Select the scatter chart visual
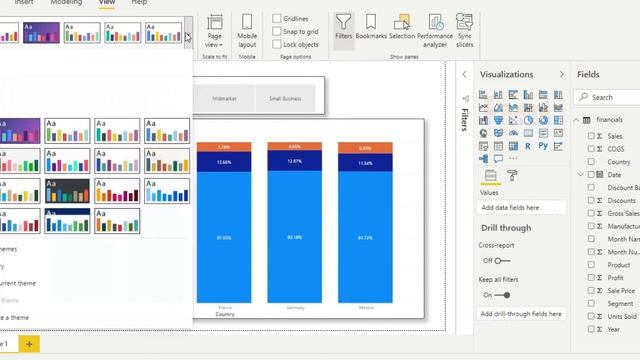The height and width of the screenshot is (360, 640). pyautogui.click(x=513, y=120)
